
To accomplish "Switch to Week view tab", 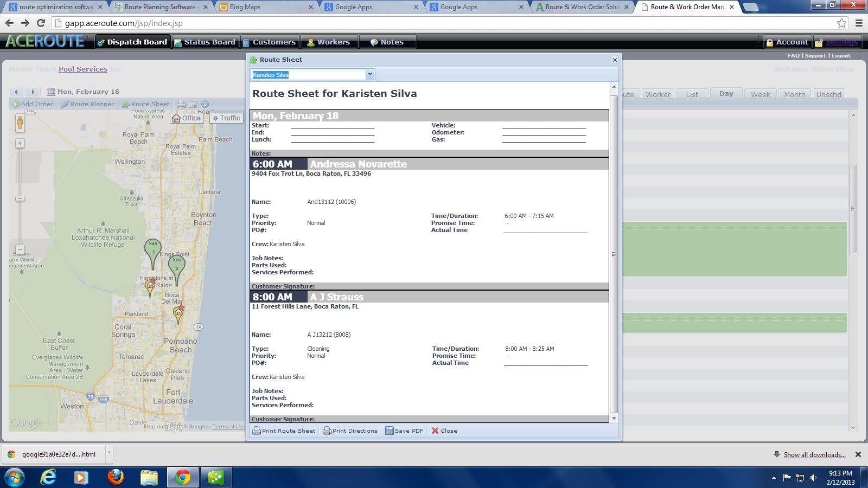I will [x=760, y=94].
